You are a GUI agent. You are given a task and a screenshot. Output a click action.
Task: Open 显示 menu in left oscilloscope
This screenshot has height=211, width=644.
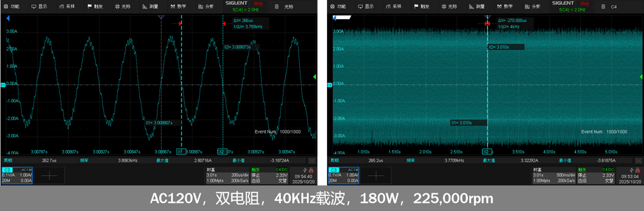pos(40,6)
